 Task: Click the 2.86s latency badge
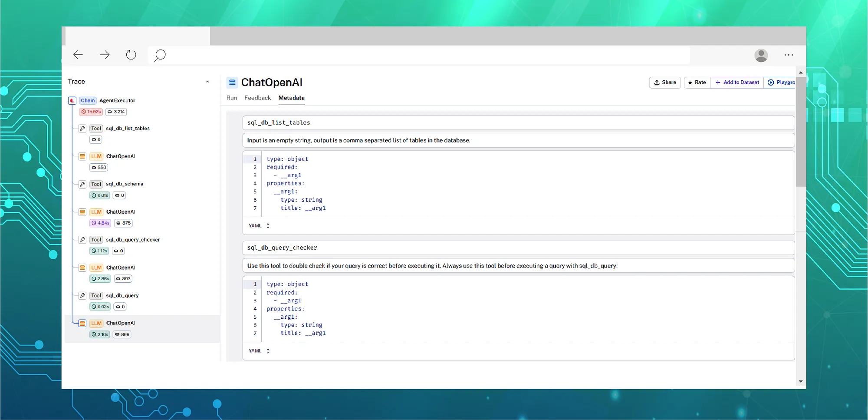click(x=100, y=278)
